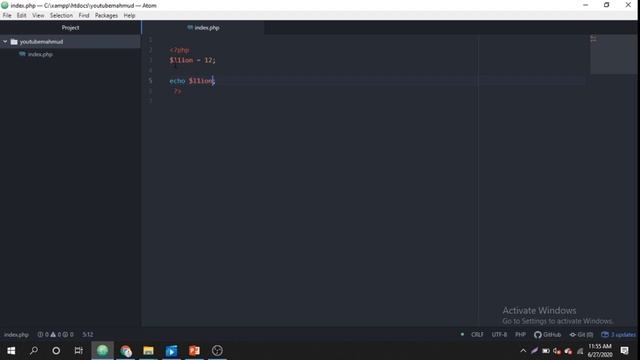Image resolution: width=640 pixels, height=360 pixels.
Task: Click the Project panel header
Action: coord(70,28)
